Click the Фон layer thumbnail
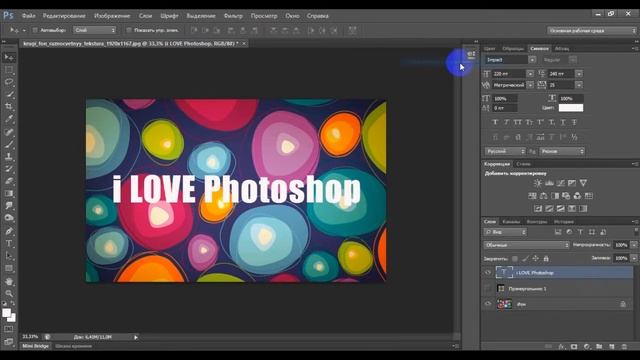Viewport: 640px width, 360px height. point(504,304)
